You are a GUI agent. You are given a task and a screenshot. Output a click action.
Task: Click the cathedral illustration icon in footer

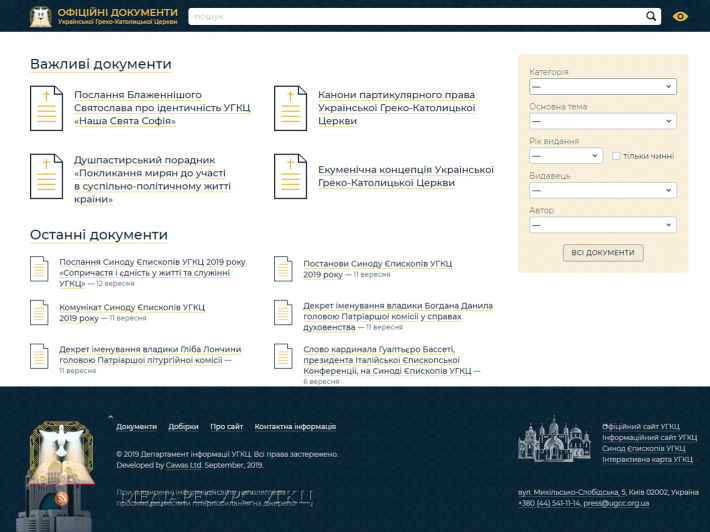(555, 439)
